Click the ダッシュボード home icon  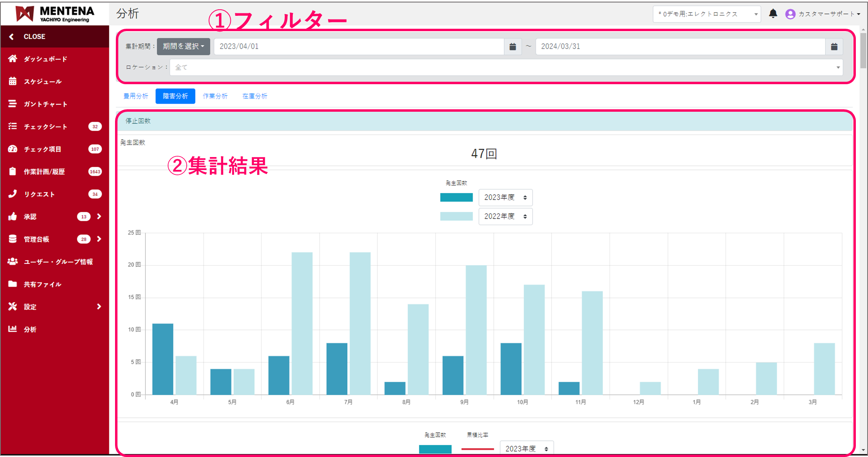13,59
